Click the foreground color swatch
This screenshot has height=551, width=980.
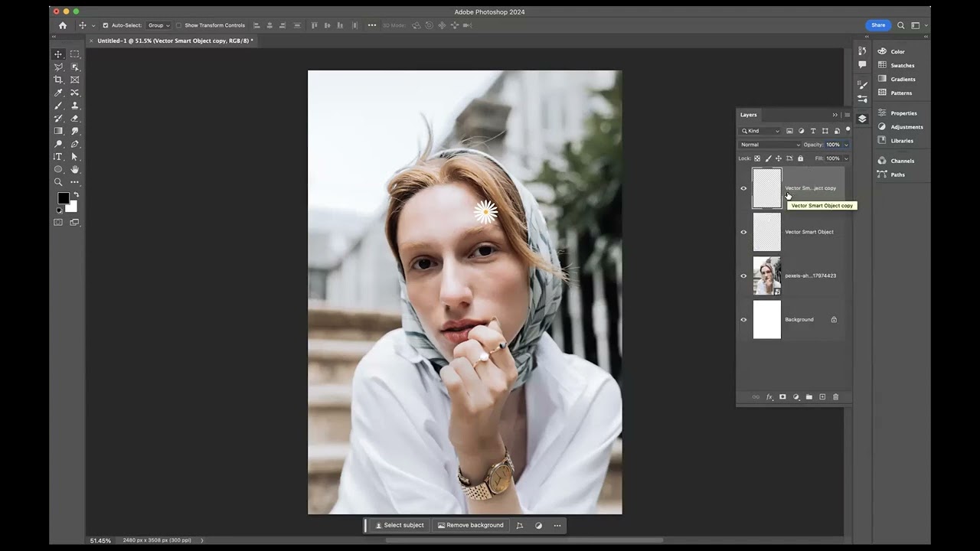pos(63,198)
